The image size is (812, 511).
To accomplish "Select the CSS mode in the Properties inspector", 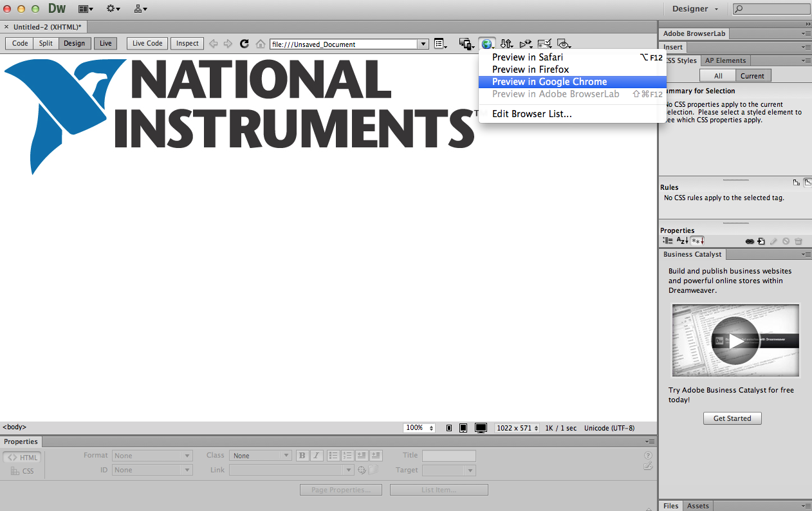I will (23, 471).
